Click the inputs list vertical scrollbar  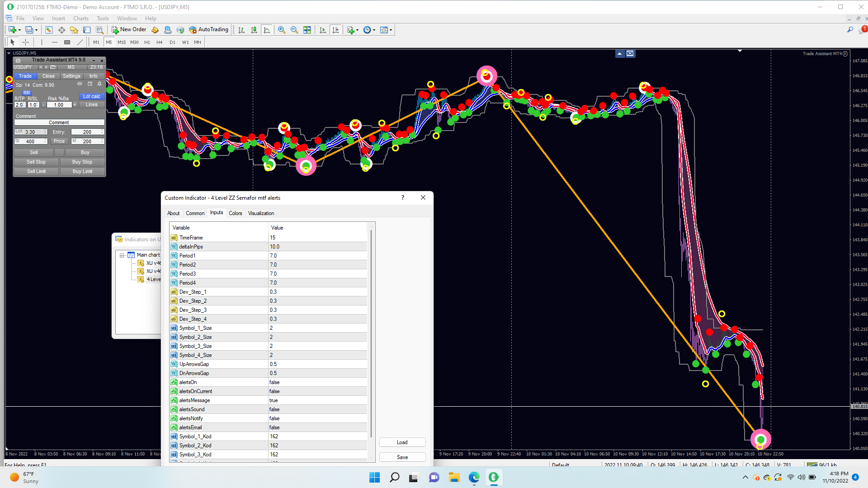(x=371, y=334)
